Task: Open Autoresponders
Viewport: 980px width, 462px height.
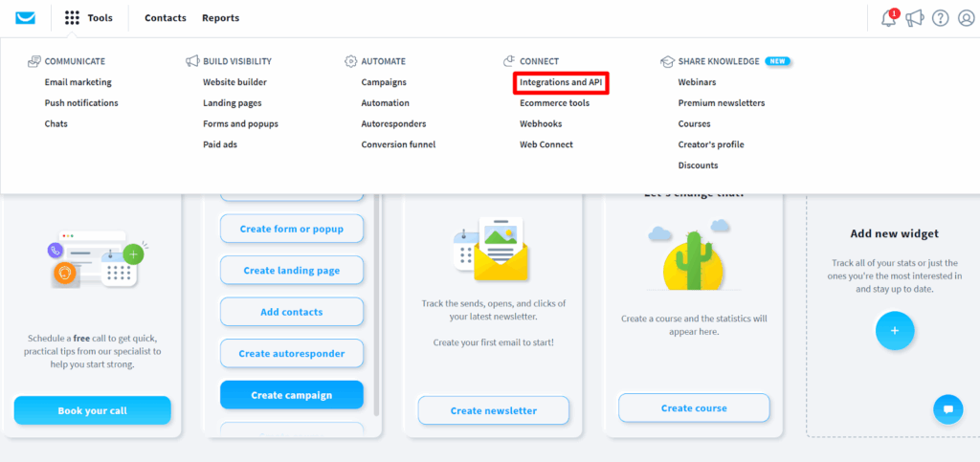Action: point(393,123)
